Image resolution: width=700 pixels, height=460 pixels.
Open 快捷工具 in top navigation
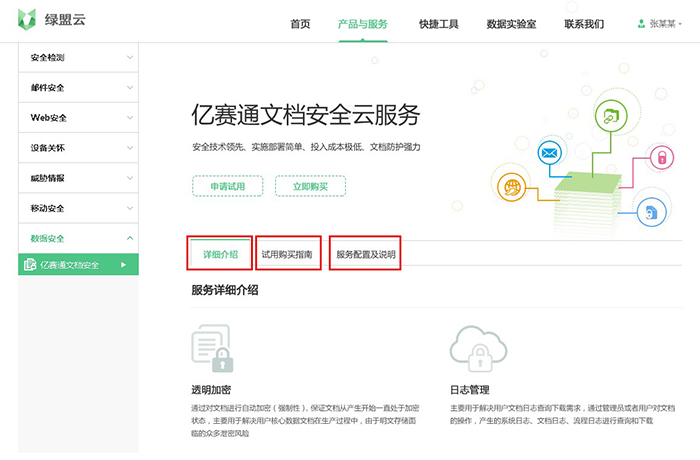[438, 24]
